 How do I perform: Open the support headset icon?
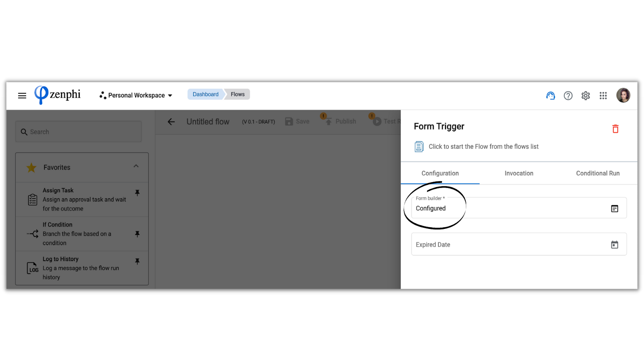550,96
